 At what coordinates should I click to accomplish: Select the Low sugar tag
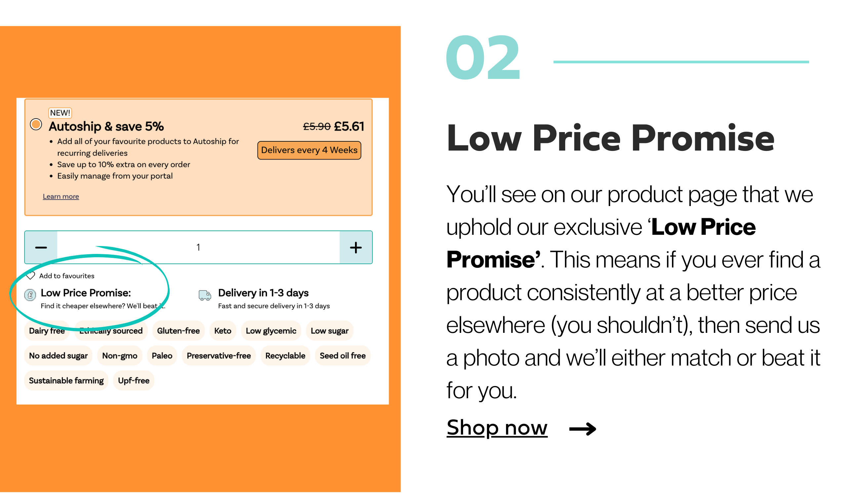click(330, 331)
